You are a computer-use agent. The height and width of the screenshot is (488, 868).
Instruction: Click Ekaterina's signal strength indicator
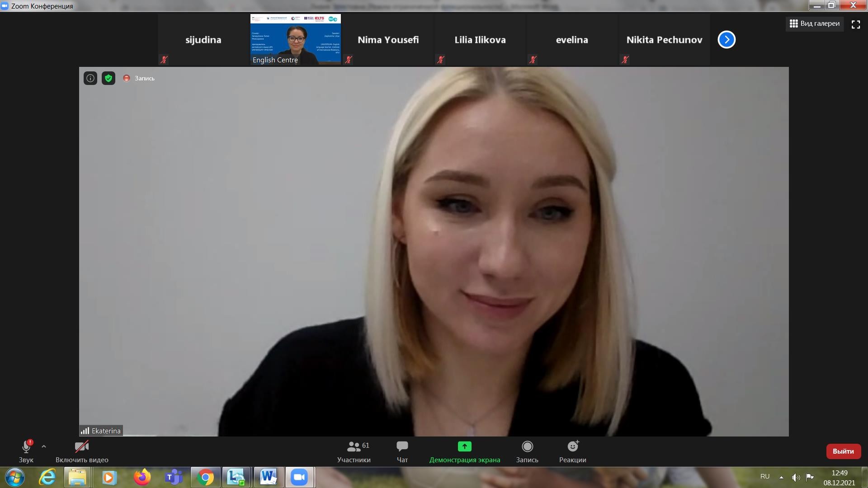click(85, 431)
